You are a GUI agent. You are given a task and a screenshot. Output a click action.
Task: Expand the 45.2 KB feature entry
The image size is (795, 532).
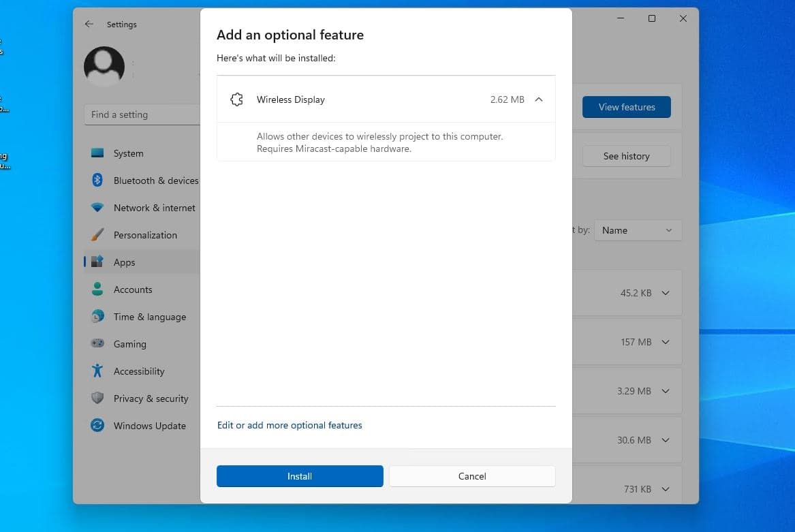pyautogui.click(x=666, y=293)
